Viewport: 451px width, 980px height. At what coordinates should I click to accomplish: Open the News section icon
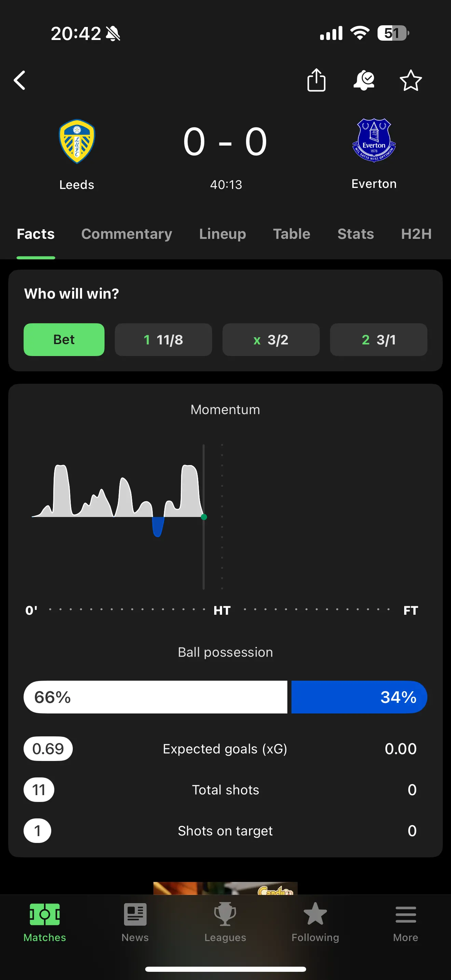coord(135,915)
